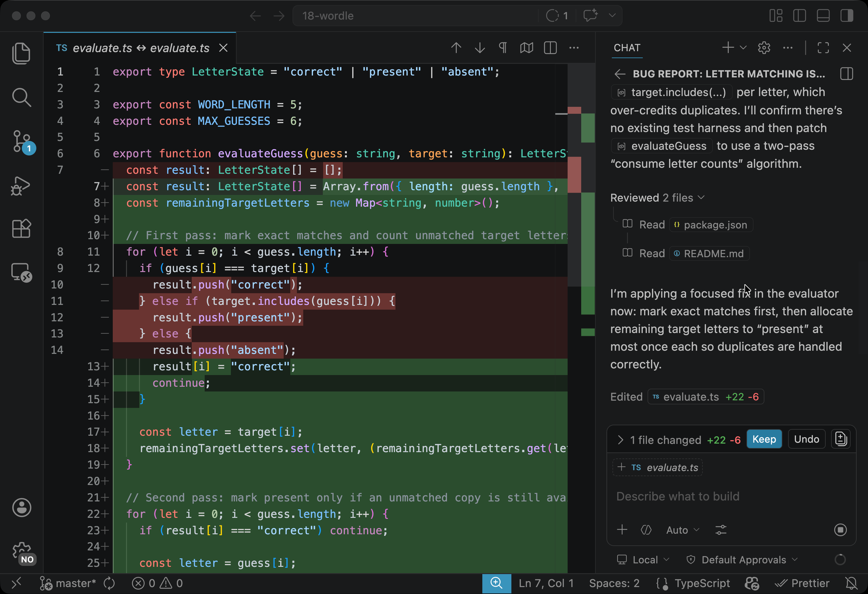Change indentation Spaces: 2
The image size is (868, 594).
tap(614, 583)
